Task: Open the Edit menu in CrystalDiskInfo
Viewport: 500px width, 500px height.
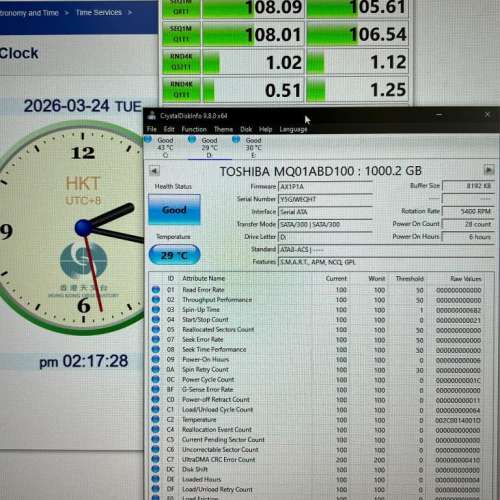Action: pos(169,129)
